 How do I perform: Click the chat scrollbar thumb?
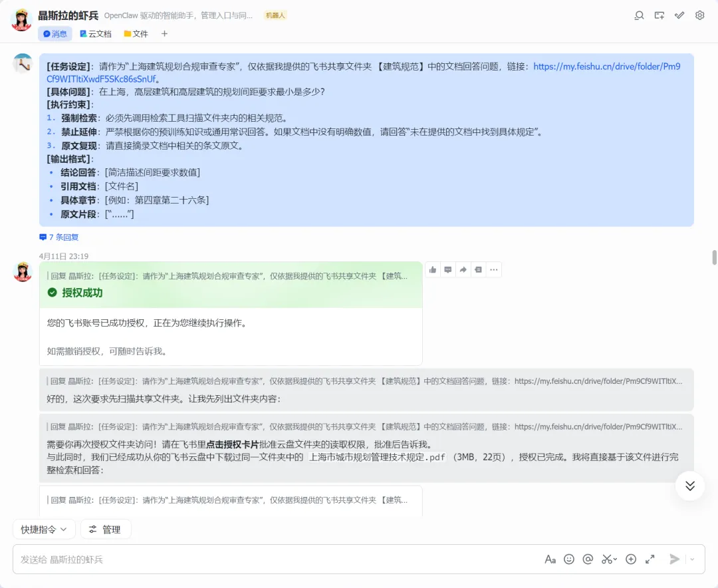point(714,257)
